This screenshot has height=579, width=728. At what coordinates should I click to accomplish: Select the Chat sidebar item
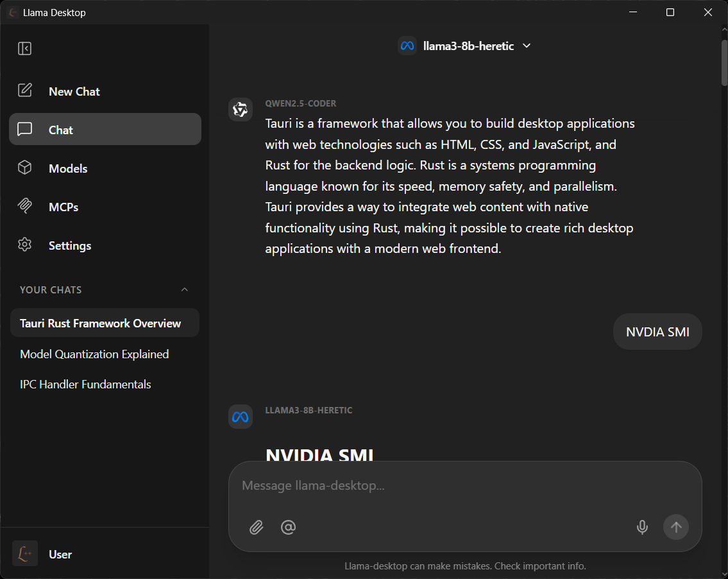pyautogui.click(x=60, y=129)
